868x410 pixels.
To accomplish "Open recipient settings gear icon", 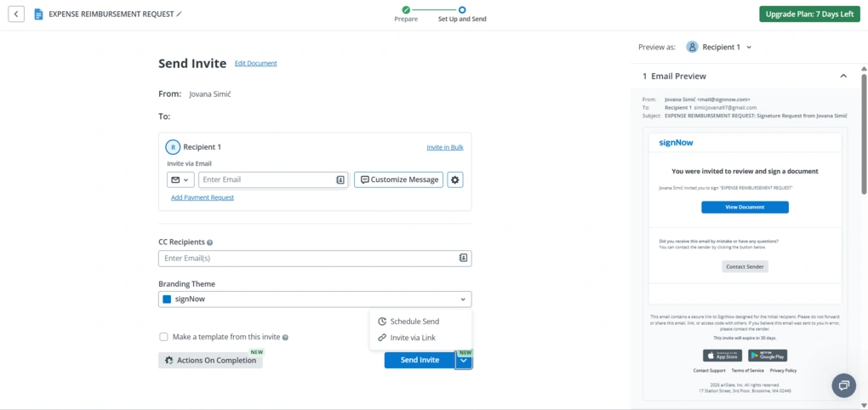I will pyautogui.click(x=455, y=179).
